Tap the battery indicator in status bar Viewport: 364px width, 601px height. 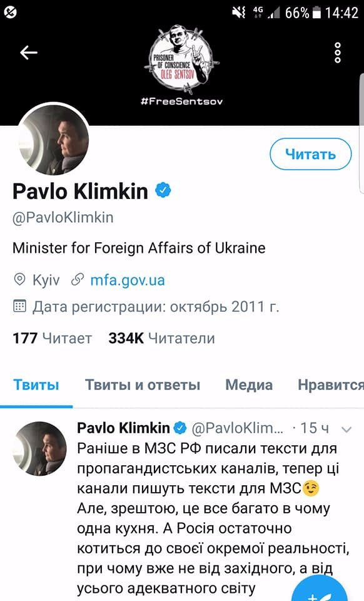[x=316, y=13]
